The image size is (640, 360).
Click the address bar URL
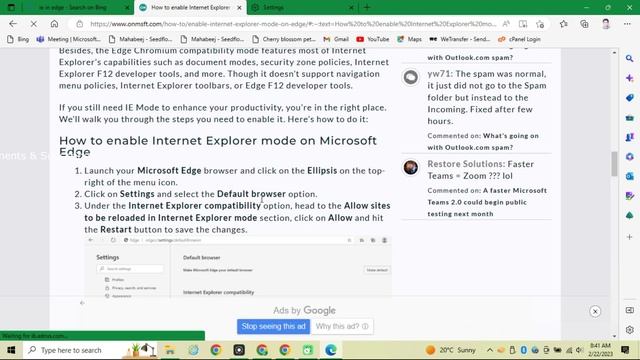[293, 24]
